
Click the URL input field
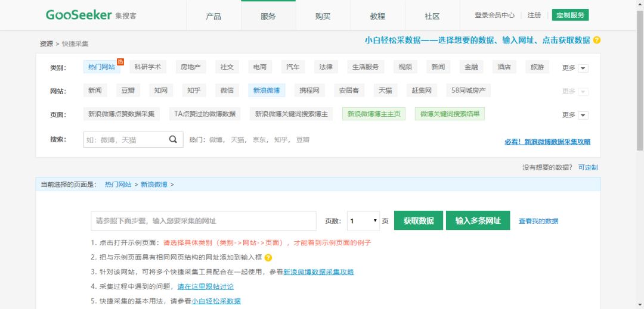click(204, 221)
